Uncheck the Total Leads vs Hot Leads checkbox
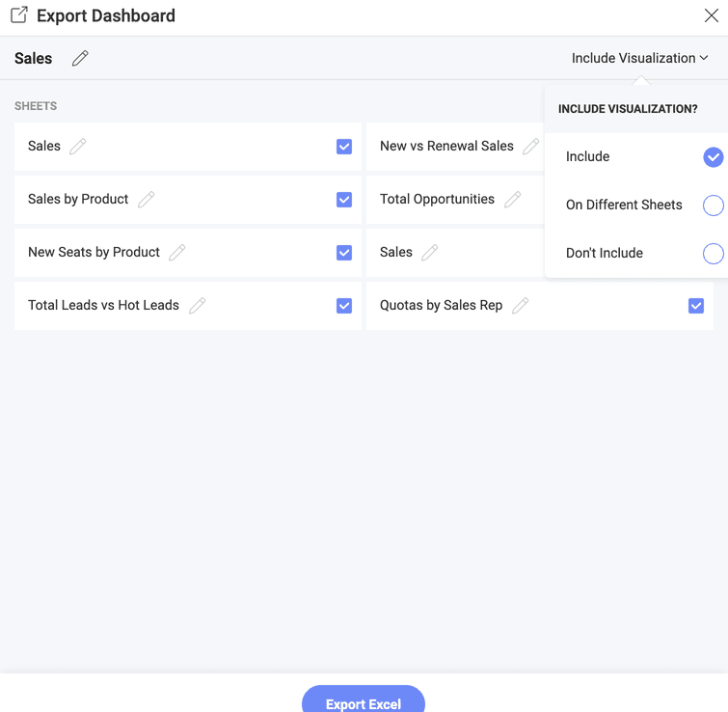The width and height of the screenshot is (728, 712). coord(344,306)
